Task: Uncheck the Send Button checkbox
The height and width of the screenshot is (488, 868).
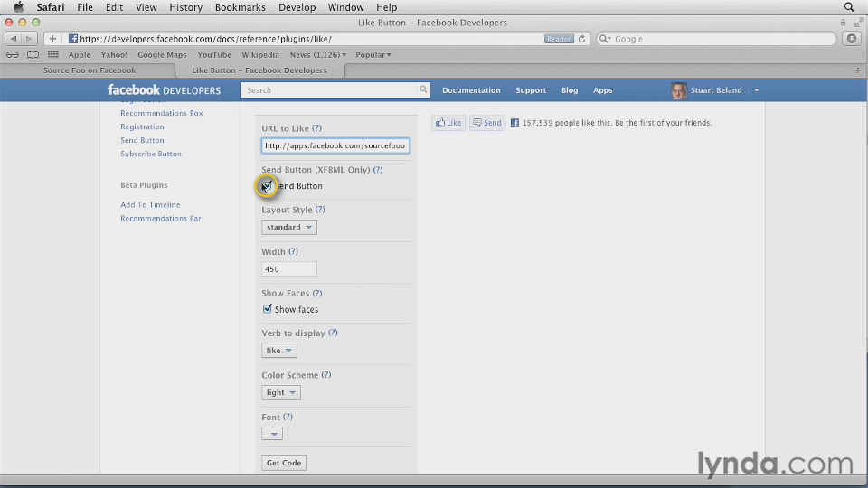Action: [267, 186]
